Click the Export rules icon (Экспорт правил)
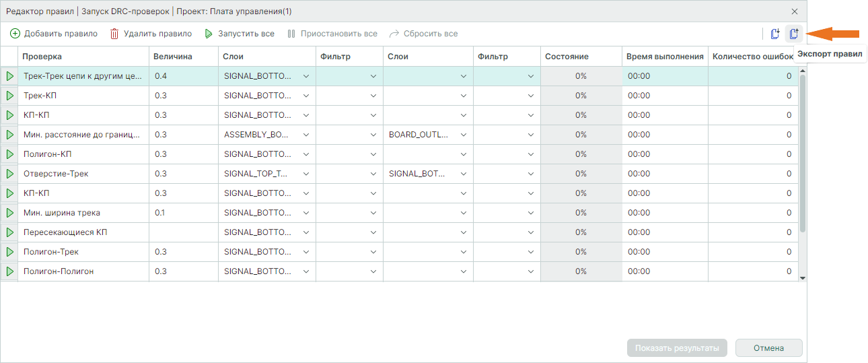This screenshot has height=363, width=868. coord(794,34)
